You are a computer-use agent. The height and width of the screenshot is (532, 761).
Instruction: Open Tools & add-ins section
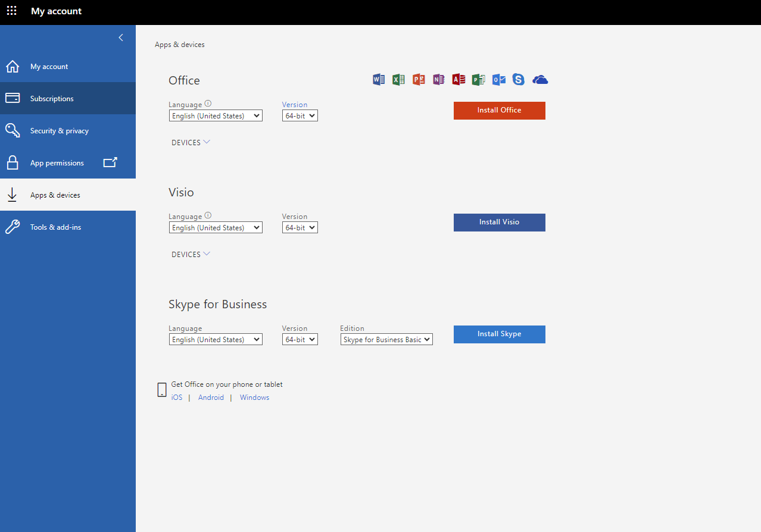click(68, 227)
